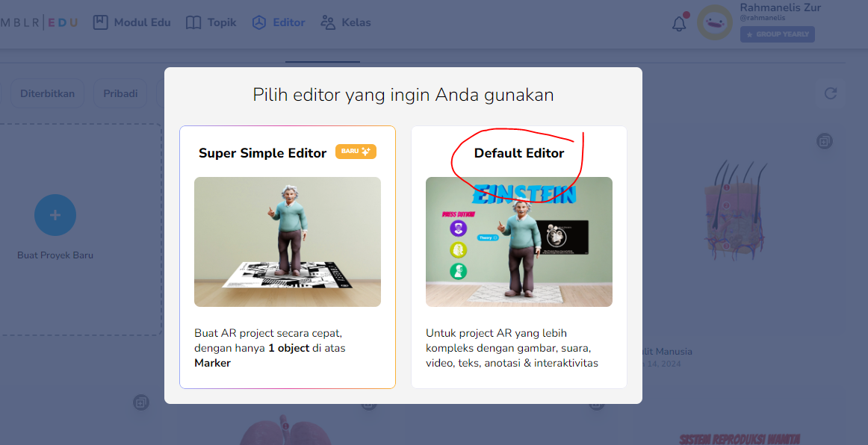Open the Topik menu item
This screenshot has height=445, width=868.
[x=211, y=22]
